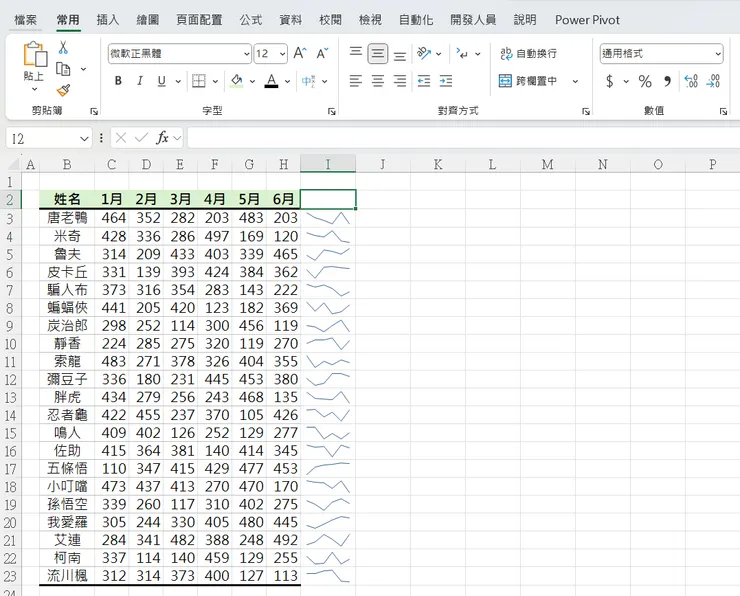Expand the Underline style dropdown arrow
Viewport: 740px width, 596px height.
pos(178,81)
